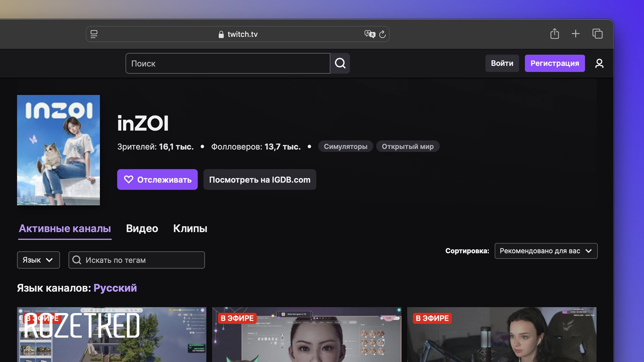644x362 pixels.
Task: Open a new tab with the plus icon
Action: pos(576,34)
